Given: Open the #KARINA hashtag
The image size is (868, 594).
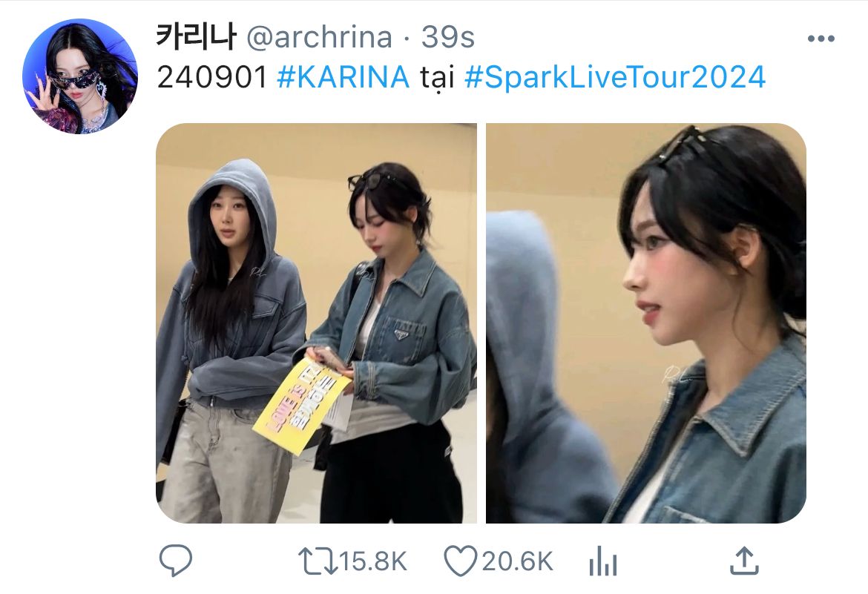Looking at the screenshot, I should tap(343, 76).
